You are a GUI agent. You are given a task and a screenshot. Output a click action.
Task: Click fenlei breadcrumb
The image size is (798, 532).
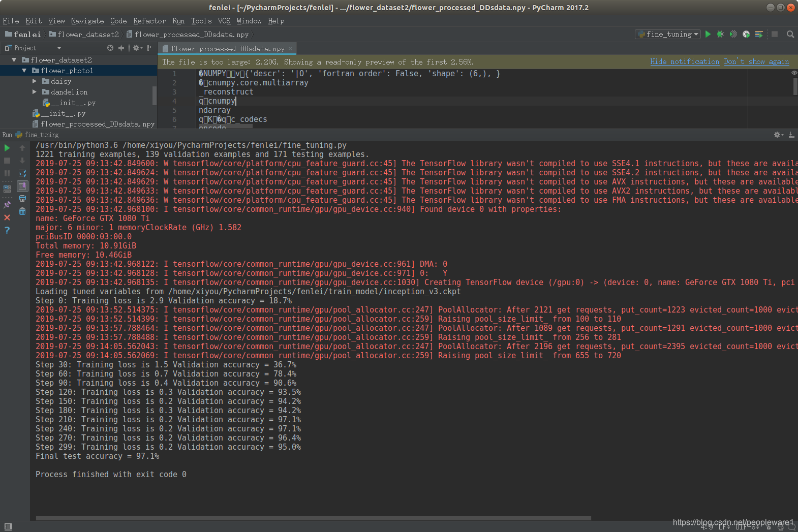tap(23, 34)
